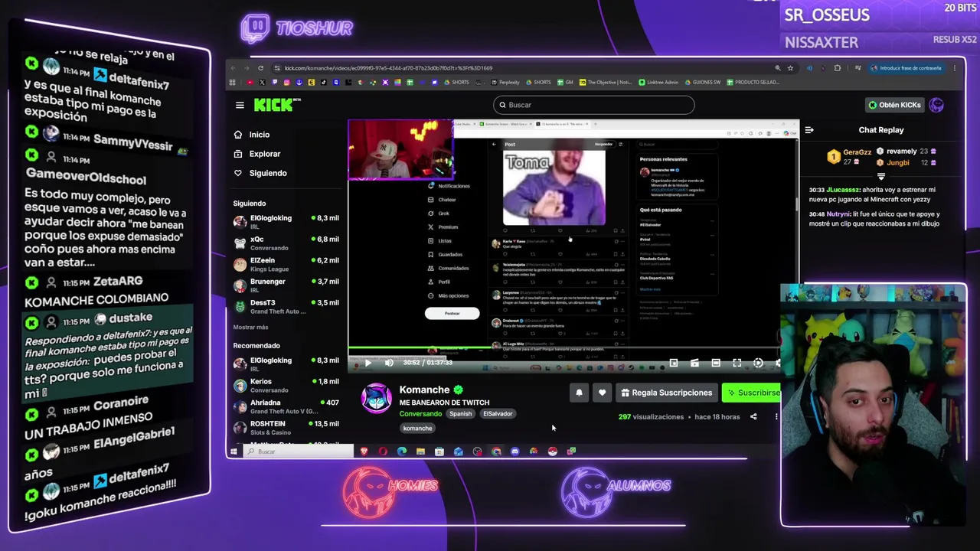Enter fullscreen on the video player
The image size is (980, 551).
[x=737, y=364]
